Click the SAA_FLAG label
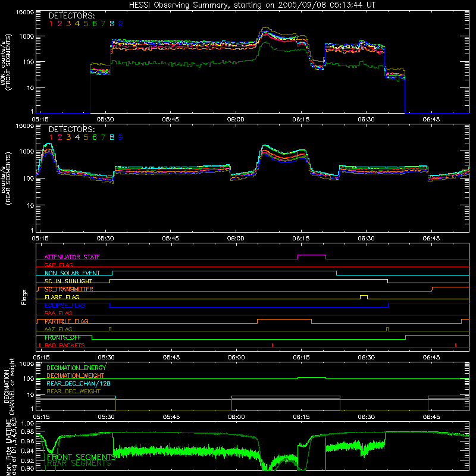 pyautogui.click(x=58, y=313)
